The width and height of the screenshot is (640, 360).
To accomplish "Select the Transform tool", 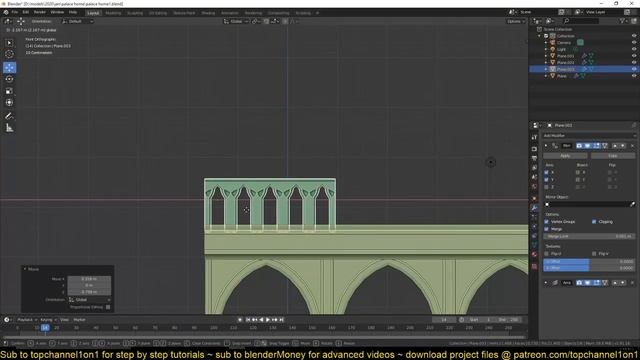I will (9, 102).
